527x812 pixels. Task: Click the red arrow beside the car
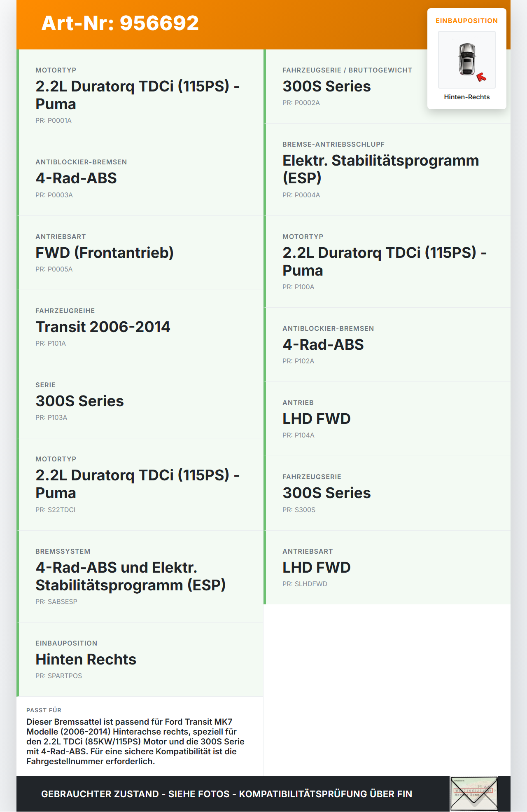(481, 77)
